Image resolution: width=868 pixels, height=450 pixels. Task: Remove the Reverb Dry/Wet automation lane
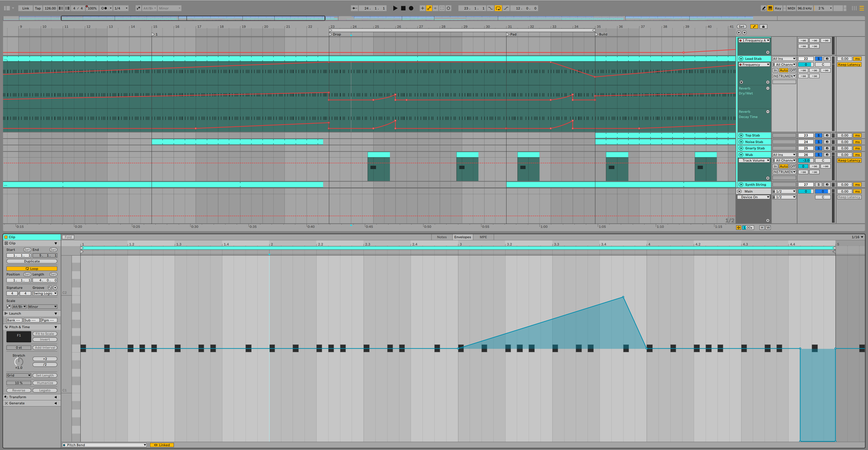(x=768, y=88)
